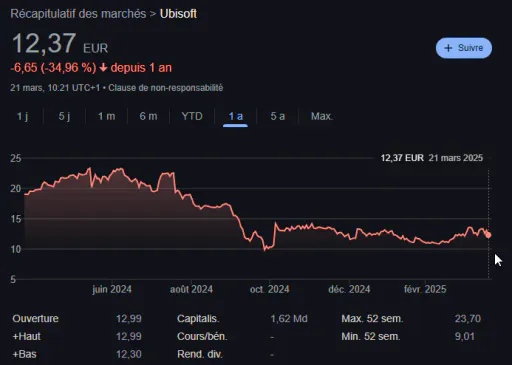Click the chart tooltip 12,37 EUR 21 mars 2025

pyautogui.click(x=432, y=158)
